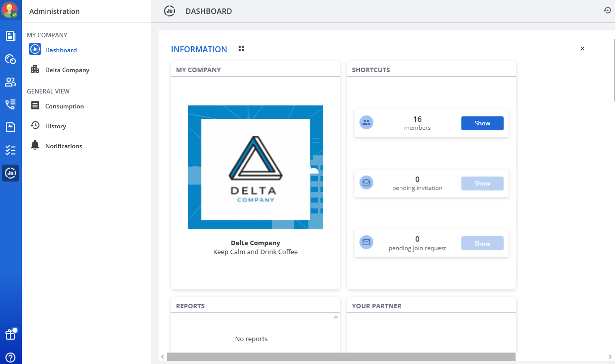Image resolution: width=615 pixels, height=364 pixels.
Task: Click the Delta Company logo image
Action: pyautogui.click(x=255, y=168)
